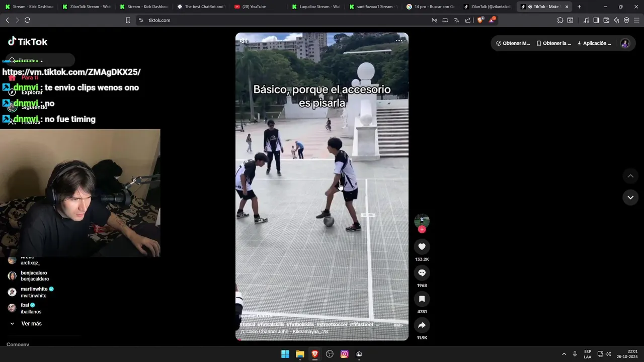Open the media control music note icon
644x362 pixels.
(x=586, y=20)
